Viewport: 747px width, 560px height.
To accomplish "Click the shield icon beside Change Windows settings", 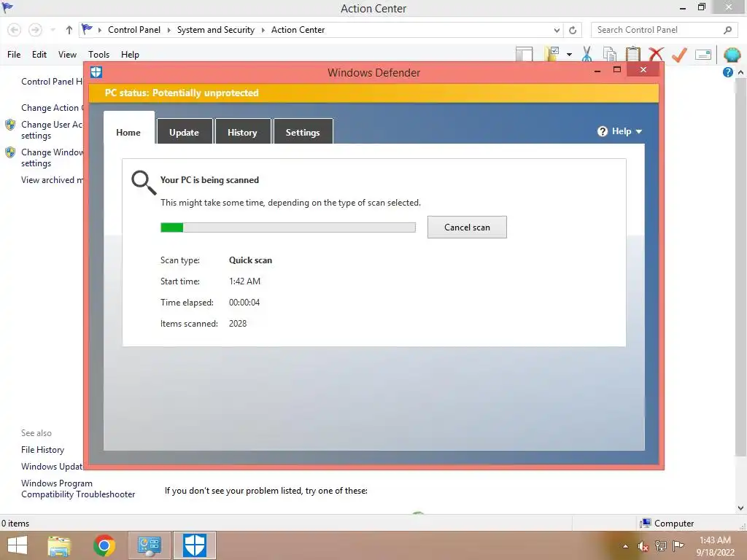I will point(10,152).
